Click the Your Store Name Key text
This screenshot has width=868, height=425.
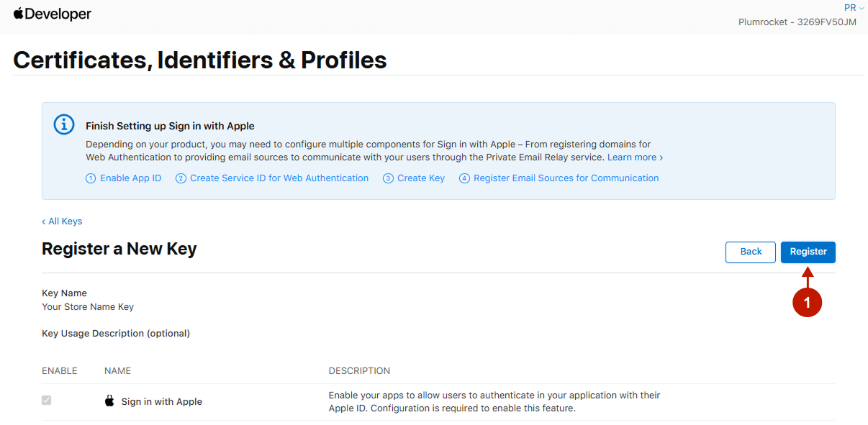tap(88, 307)
